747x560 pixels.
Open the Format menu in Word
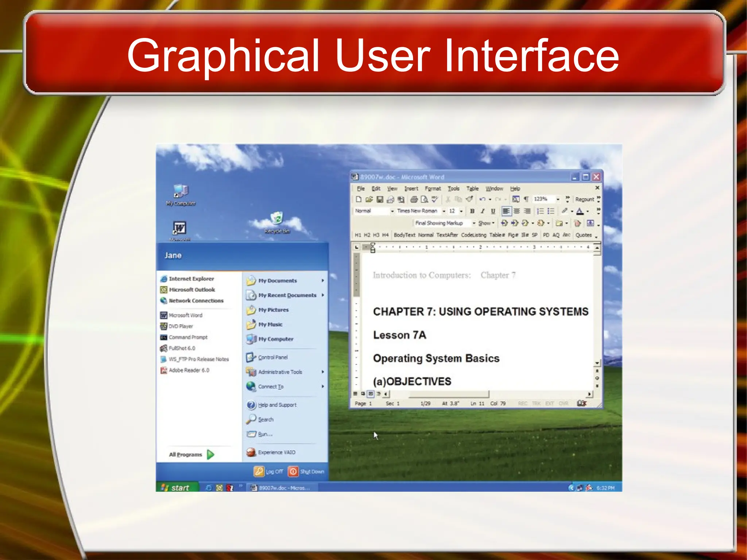pyautogui.click(x=433, y=188)
